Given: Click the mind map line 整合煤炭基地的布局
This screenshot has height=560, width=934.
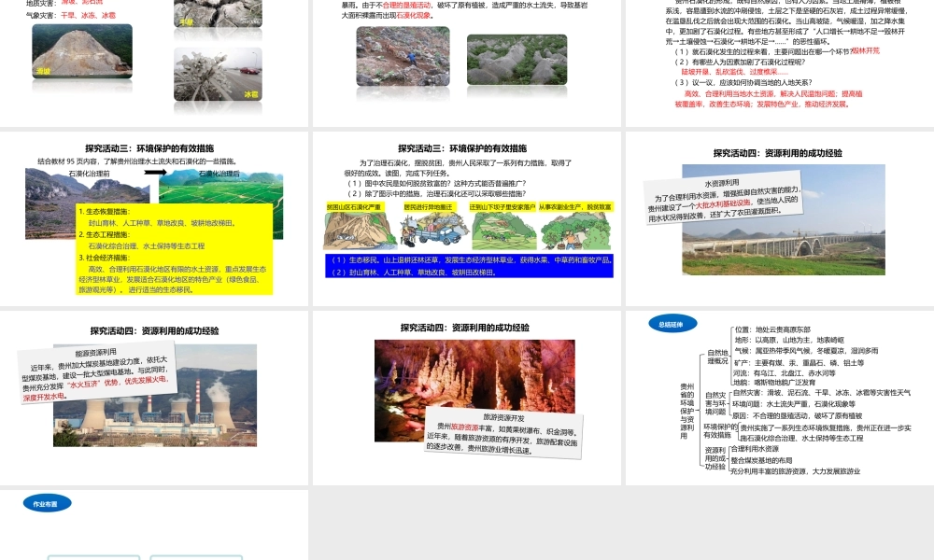Looking at the screenshot, I should [761, 460].
